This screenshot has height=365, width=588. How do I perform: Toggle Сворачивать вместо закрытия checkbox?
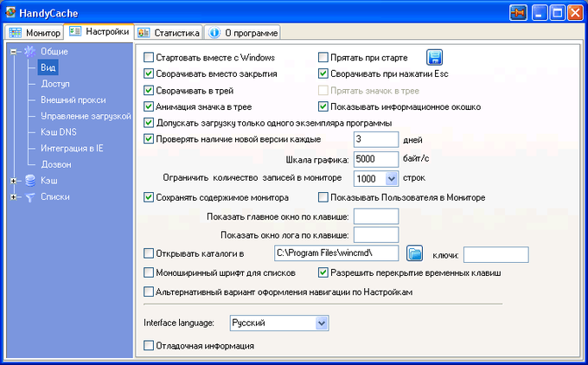[149, 74]
